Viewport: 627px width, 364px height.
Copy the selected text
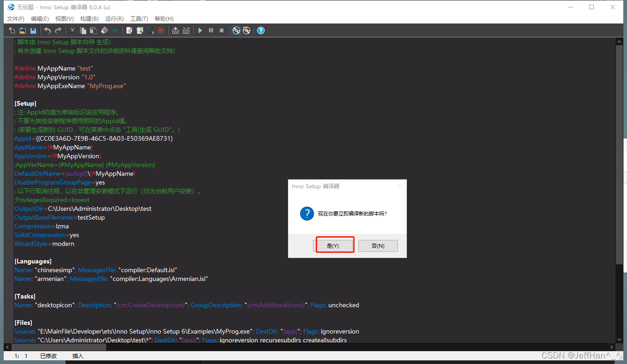(83, 30)
